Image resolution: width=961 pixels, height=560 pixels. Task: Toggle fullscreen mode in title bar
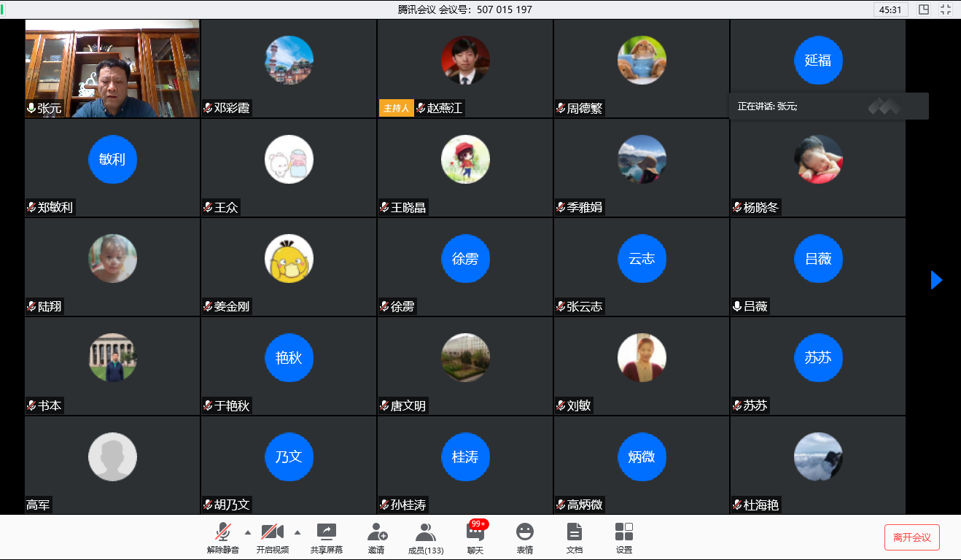click(x=946, y=9)
